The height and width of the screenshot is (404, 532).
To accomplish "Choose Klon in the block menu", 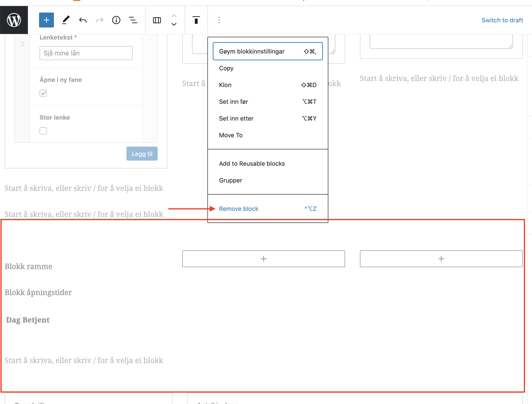I will click(x=225, y=85).
